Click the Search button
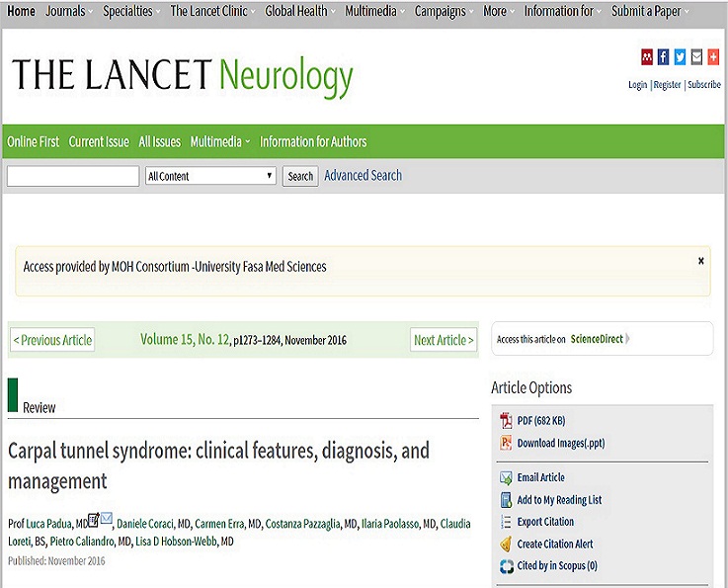Image resolution: width=728 pixels, height=588 pixels. tap(300, 177)
